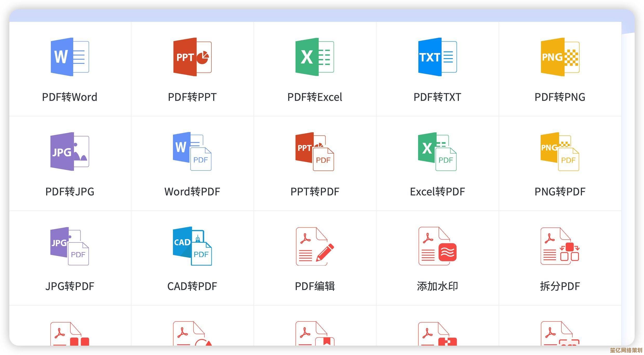Click the PDF icon with puzzle-piece badge
The width and height of the screenshot is (644, 355).
click(438, 333)
